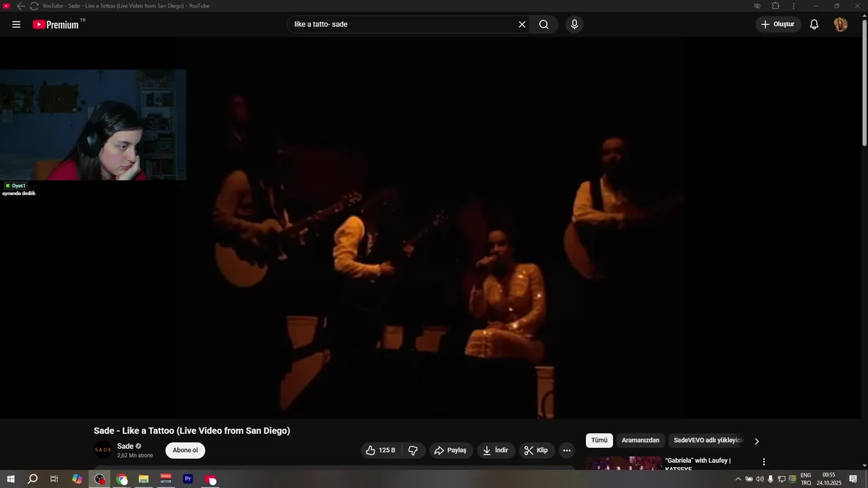Viewport: 868px width, 488px height.
Task: Open browser three-dot menu
Action: [793, 5]
